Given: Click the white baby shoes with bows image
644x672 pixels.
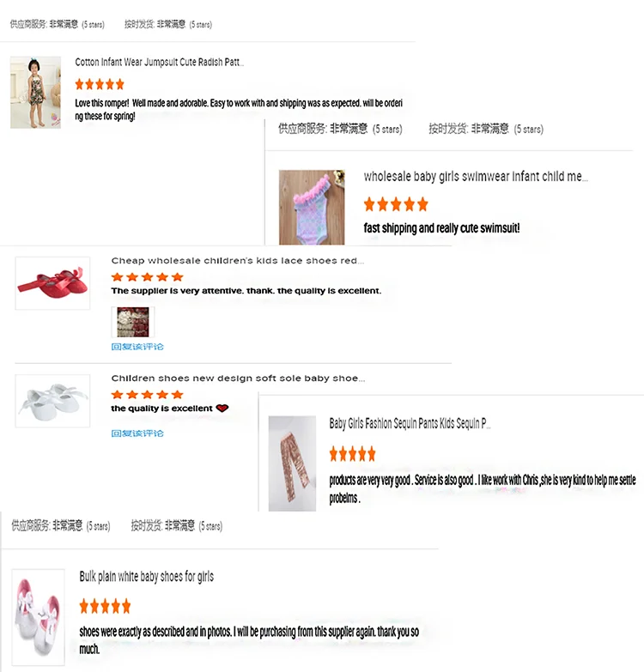Looking at the screenshot, I should [38, 617].
